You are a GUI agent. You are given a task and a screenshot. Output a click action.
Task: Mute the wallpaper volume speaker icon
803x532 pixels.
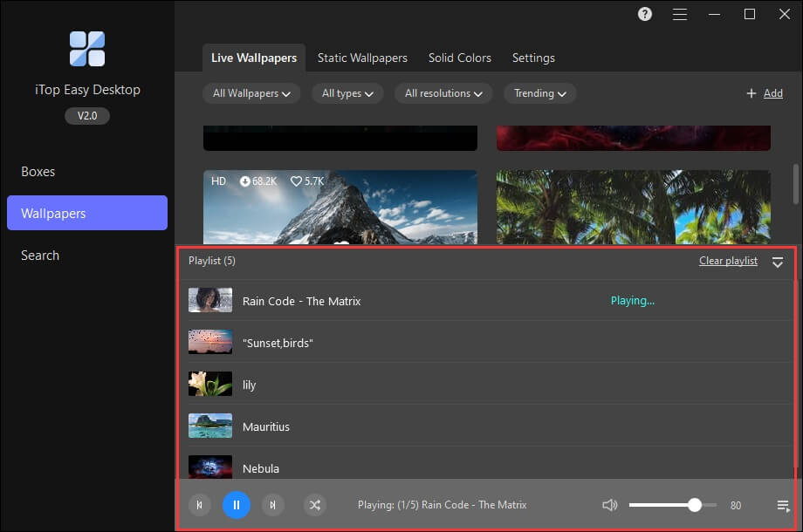point(609,506)
